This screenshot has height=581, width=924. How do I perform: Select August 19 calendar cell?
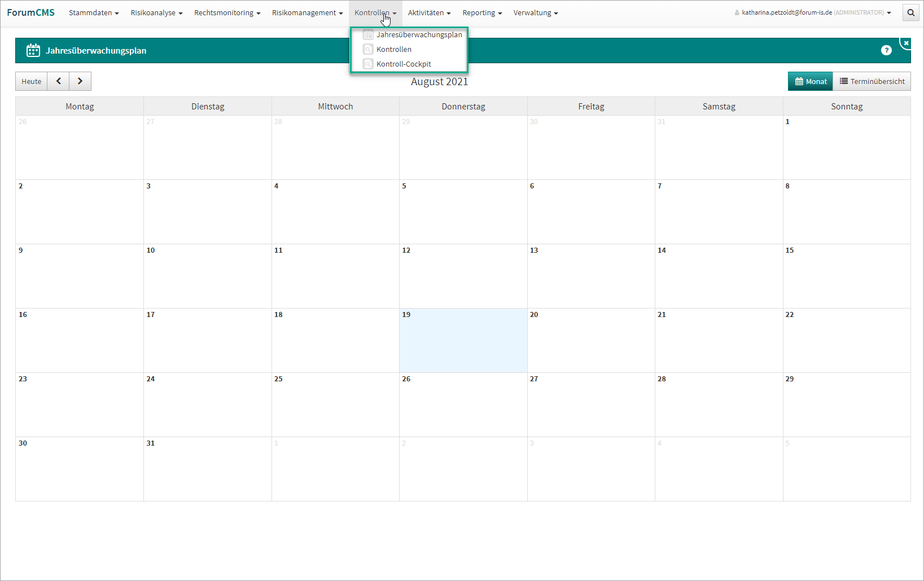tap(463, 340)
